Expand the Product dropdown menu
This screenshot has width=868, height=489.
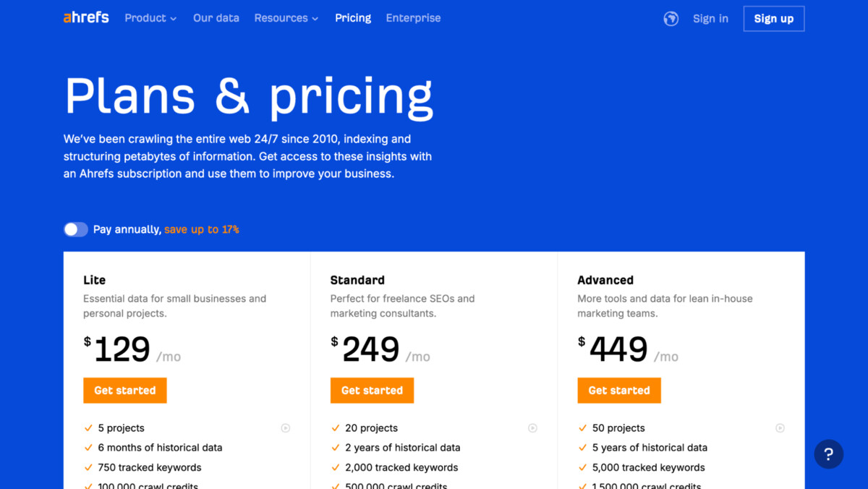pos(150,18)
